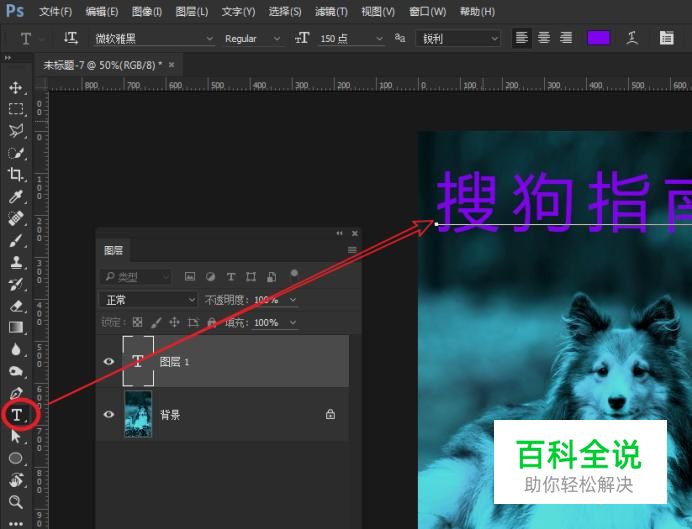Select the Gradient tool
This screenshot has width=692, height=529.
point(16,327)
